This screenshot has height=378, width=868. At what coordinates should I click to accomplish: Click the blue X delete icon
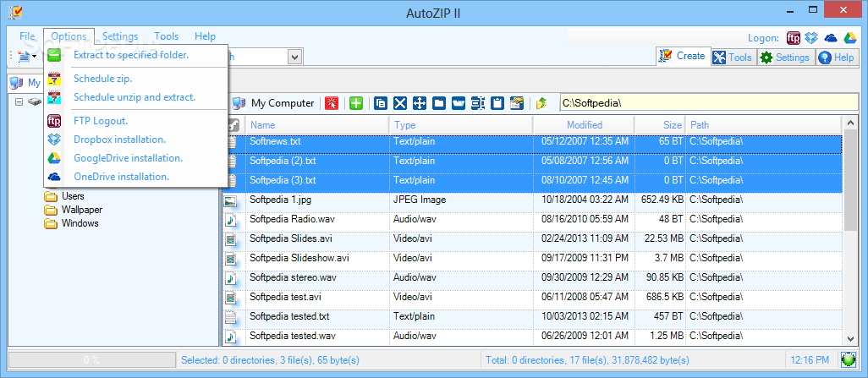(x=399, y=103)
